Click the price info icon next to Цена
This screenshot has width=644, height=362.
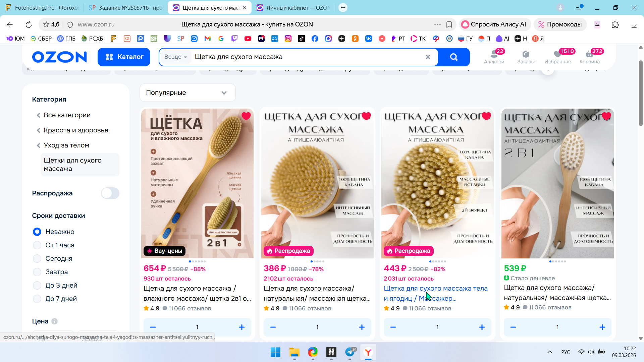tap(54, 321)
